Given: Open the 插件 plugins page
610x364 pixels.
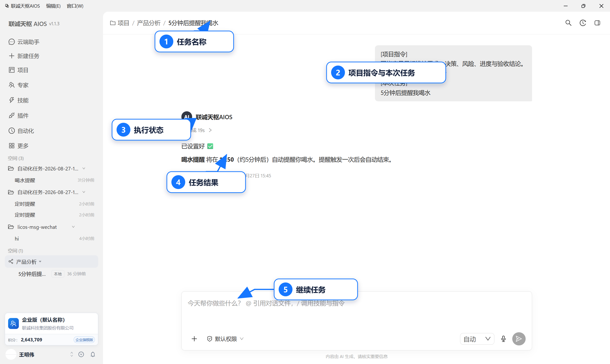Looking at the screenshot, I should pos(19,116).
